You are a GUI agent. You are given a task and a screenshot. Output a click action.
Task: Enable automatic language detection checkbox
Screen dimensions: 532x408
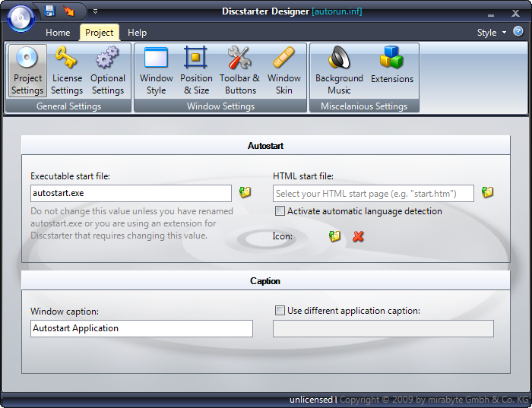[280, 211]
